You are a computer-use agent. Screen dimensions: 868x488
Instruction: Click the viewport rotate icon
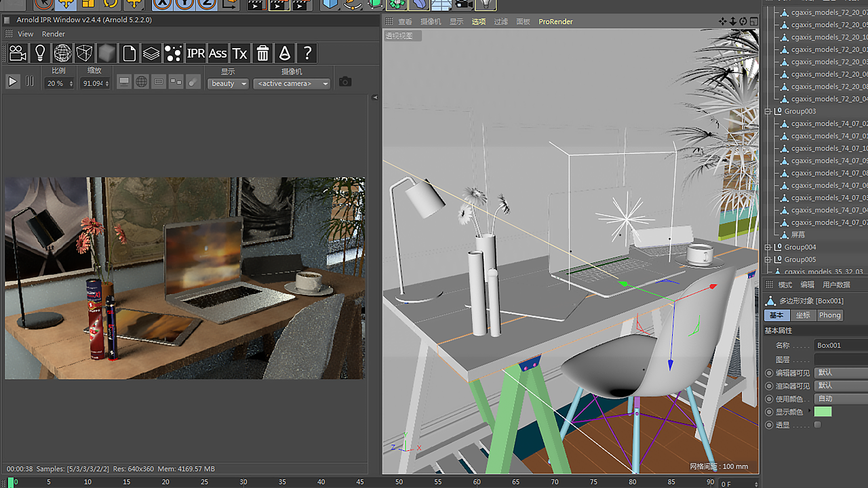pos(743,21)
